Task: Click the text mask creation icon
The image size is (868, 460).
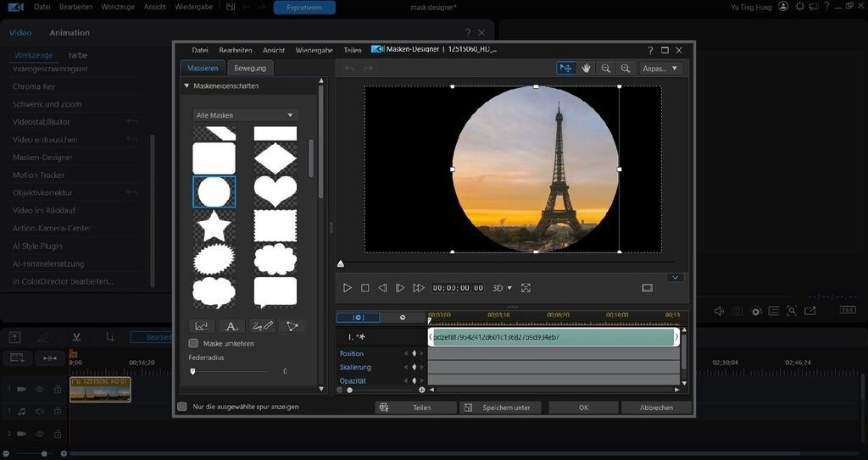Action: click(x=231, y=326)
